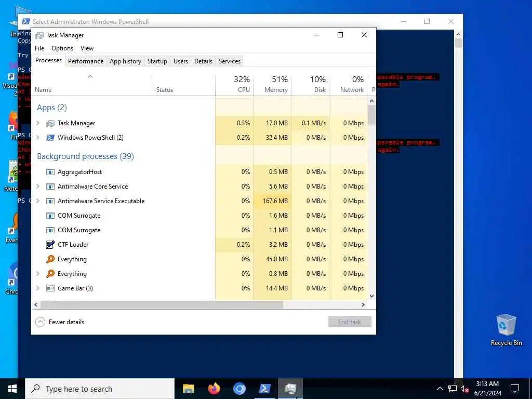Click the muted volume tray icon
Viewport: 532px width, 399px height.
(464, 389)
